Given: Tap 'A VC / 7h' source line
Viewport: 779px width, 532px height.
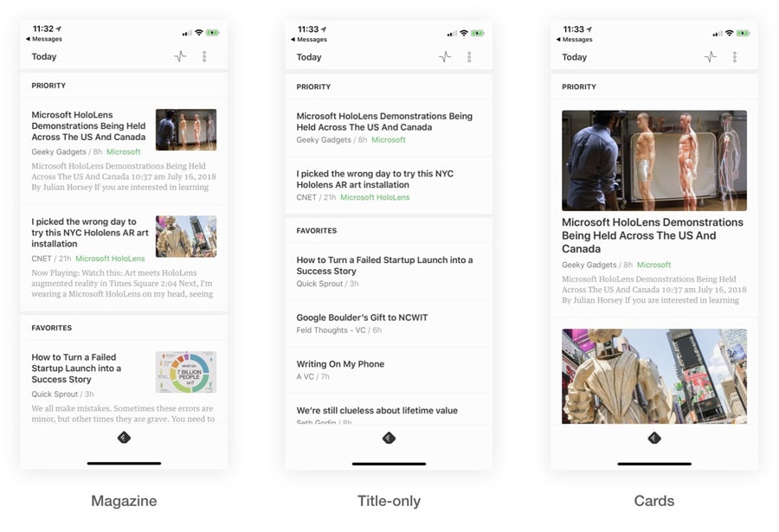Looking at the screenshot, I should click(313, 376).
